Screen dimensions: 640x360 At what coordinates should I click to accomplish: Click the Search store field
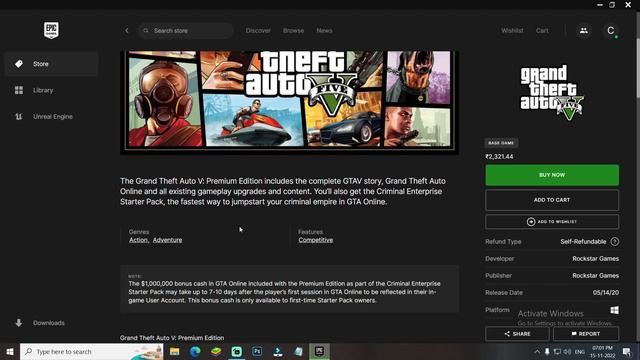click(186, 31)
